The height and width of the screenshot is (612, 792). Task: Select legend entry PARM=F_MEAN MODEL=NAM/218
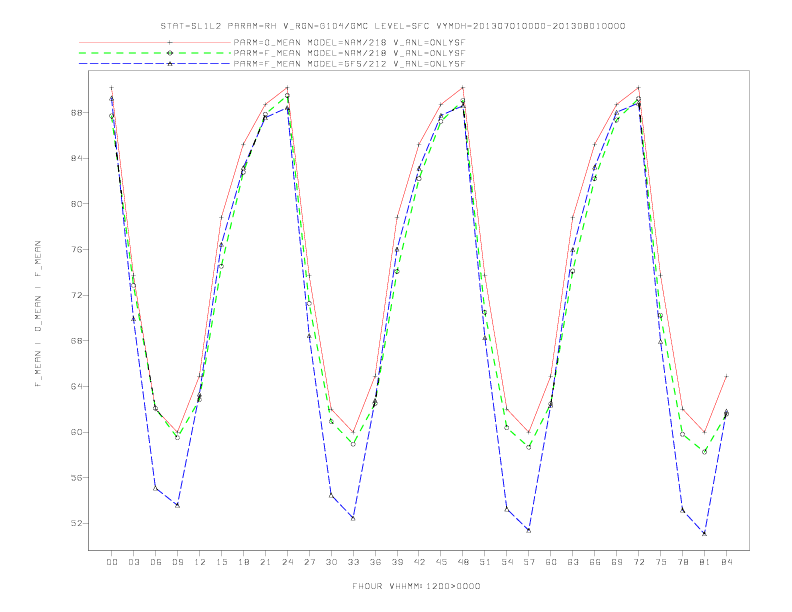349,53
